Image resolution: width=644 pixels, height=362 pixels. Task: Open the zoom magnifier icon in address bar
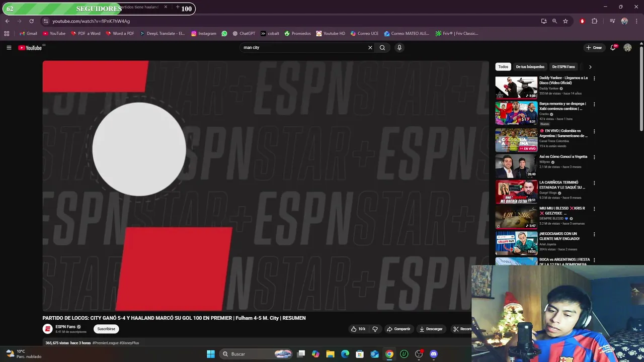click(554, 21)
